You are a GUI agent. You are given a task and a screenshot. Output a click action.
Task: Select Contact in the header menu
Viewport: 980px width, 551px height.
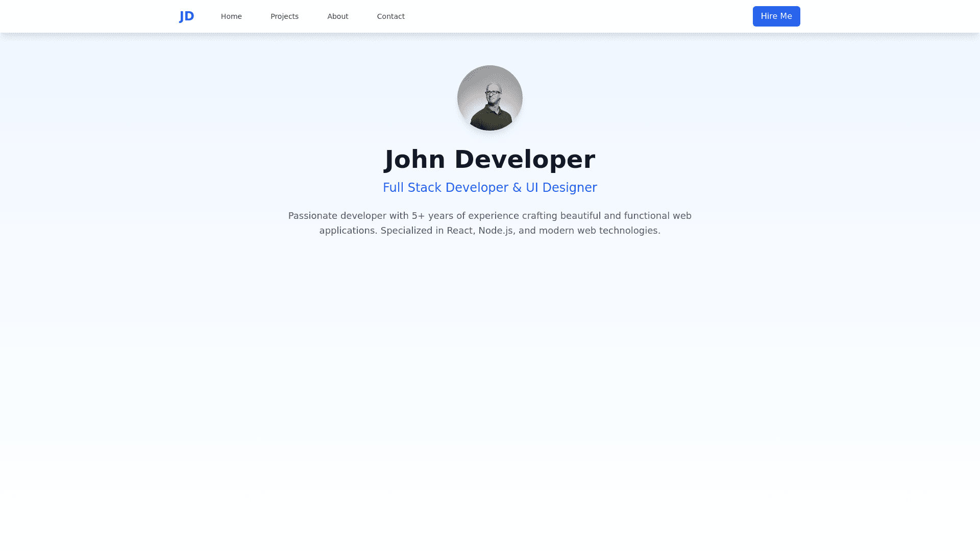(390, 16)
